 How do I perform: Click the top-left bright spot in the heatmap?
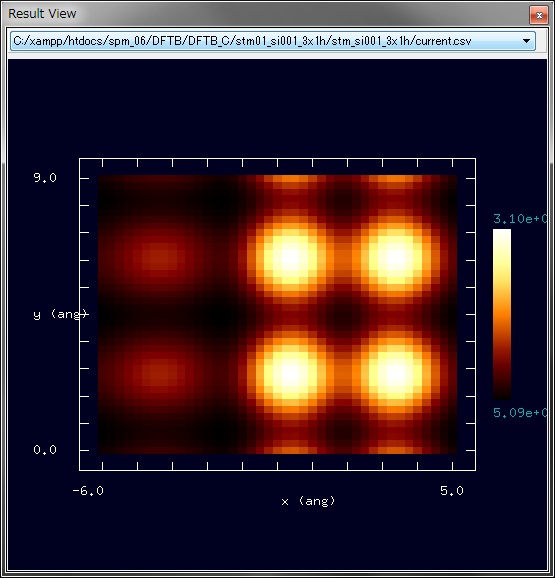[291, 258]
